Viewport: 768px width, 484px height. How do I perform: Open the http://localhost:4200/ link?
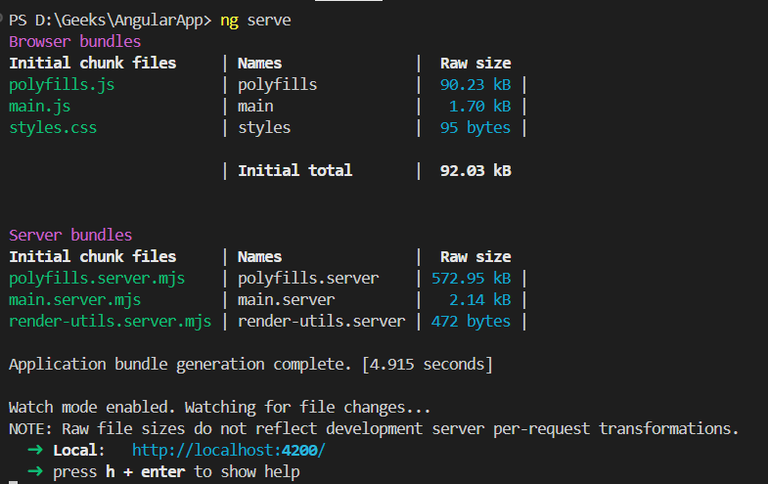tap(228, 450)
